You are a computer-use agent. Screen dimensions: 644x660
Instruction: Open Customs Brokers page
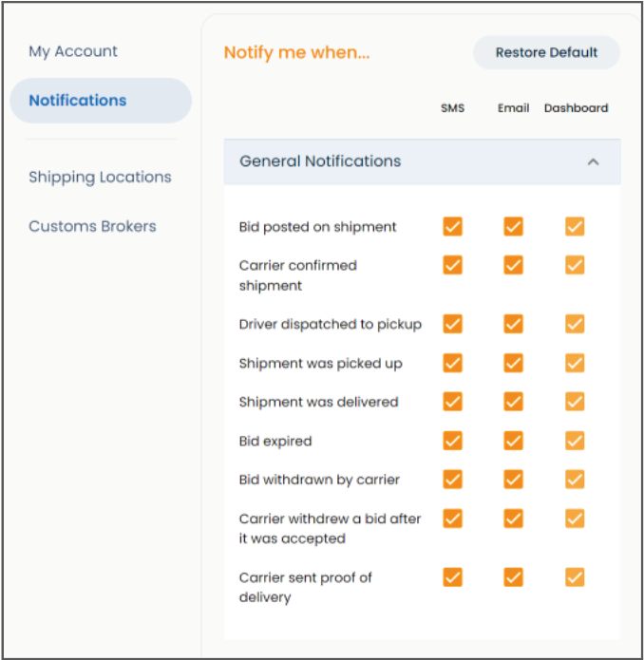tap(92, 226)
